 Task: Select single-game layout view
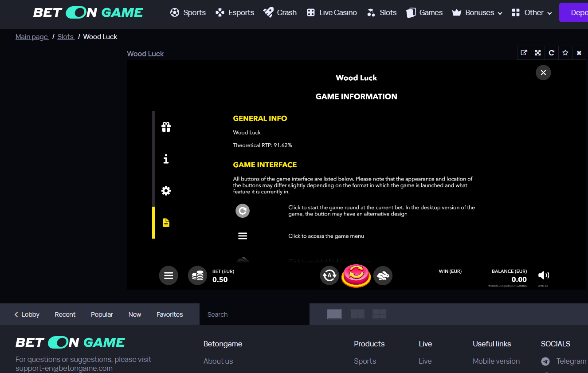coord(334,314)
